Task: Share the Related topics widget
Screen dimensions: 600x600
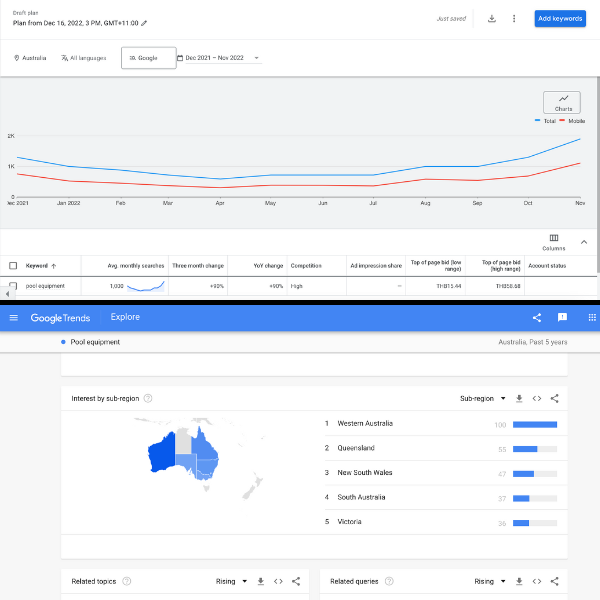Action: (296, 581)
